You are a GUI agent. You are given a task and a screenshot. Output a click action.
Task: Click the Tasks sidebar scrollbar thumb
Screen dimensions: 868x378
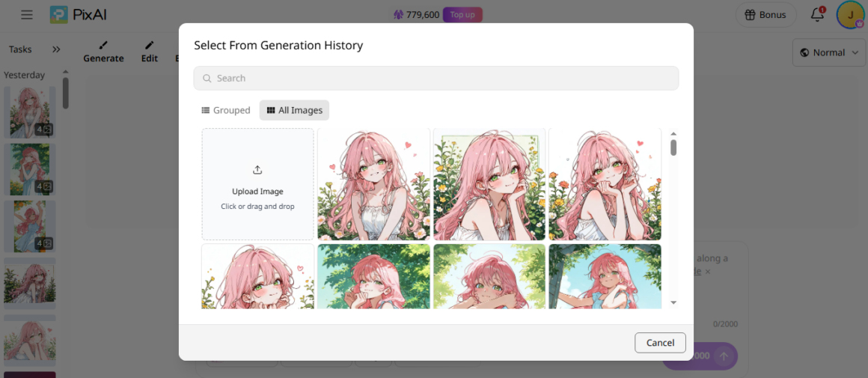[x=65, y=92]
